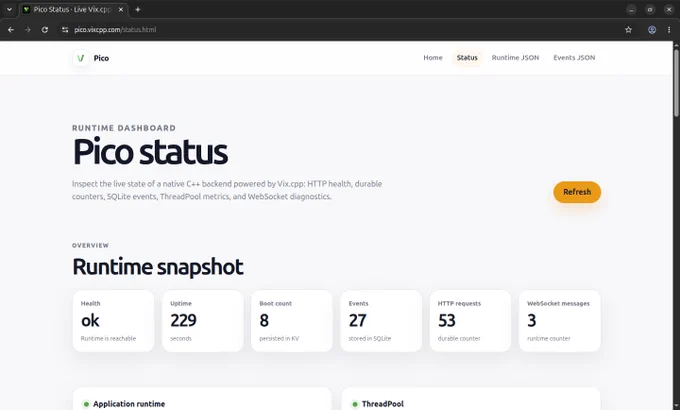The height and width of the screenshot is (410, 680).
Task: Click the Pico status main heading
Action: [x=150, y=152]
